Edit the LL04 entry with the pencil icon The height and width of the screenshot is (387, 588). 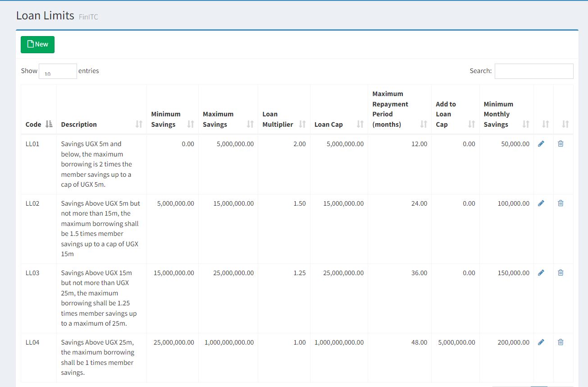click(x=541, y=342)
